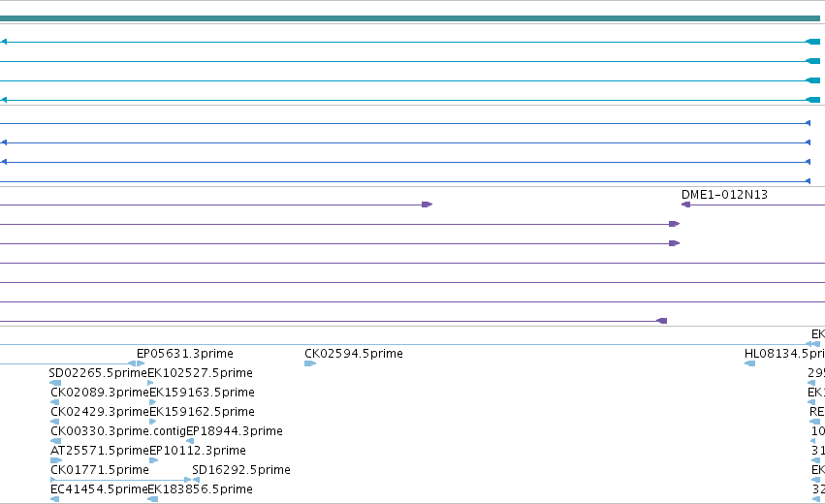Select the CK00330.3prime.contig label
825x504 pixels.
click(118, 431)
